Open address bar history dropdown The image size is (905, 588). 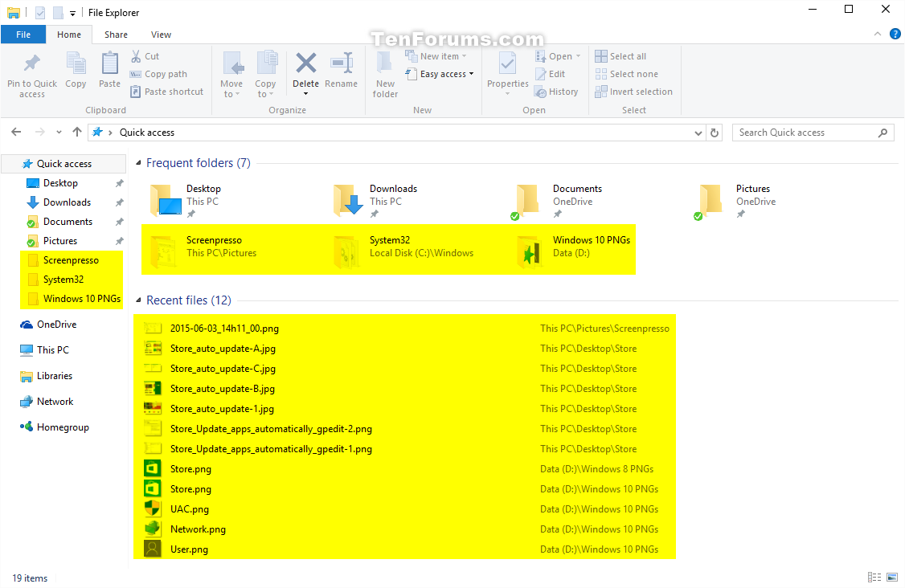click(698, 133)
